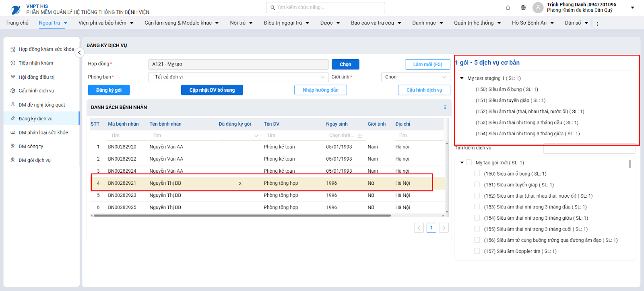
Task: Check (154) Siêu âm thai 3 tháng giữa lower list
Action: pyautogui.click(x=477, y=218)
